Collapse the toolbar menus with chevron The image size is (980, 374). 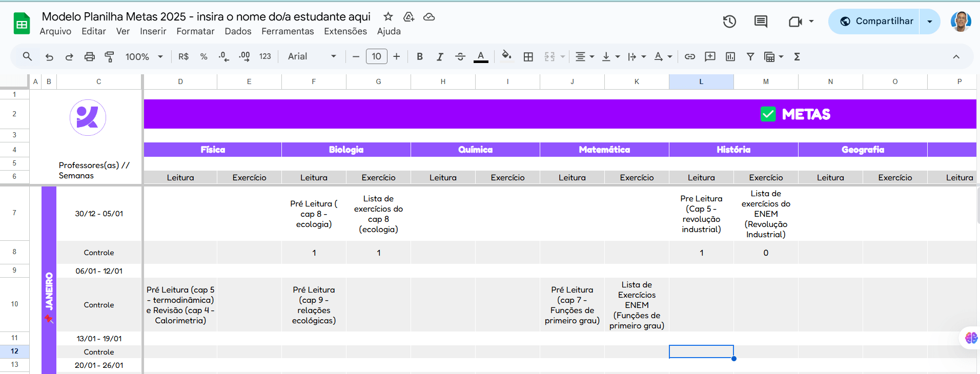(x=956, y=56)
